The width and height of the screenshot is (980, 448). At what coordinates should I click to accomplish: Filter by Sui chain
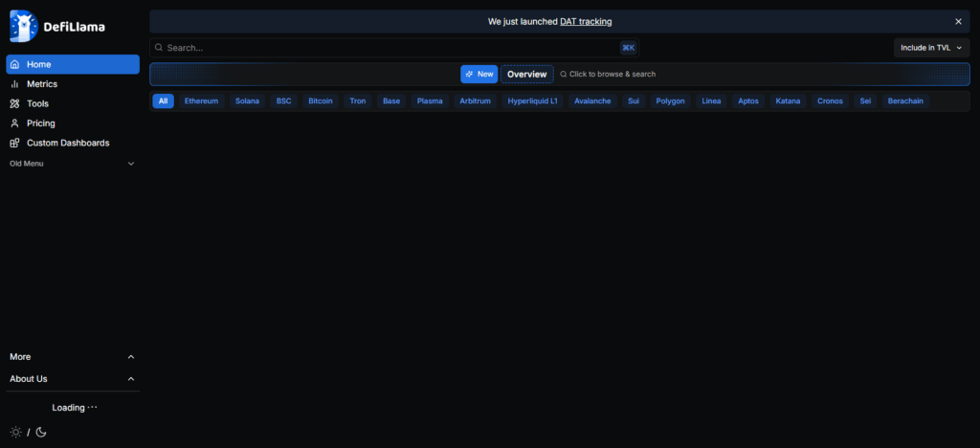tap(634, 101)
